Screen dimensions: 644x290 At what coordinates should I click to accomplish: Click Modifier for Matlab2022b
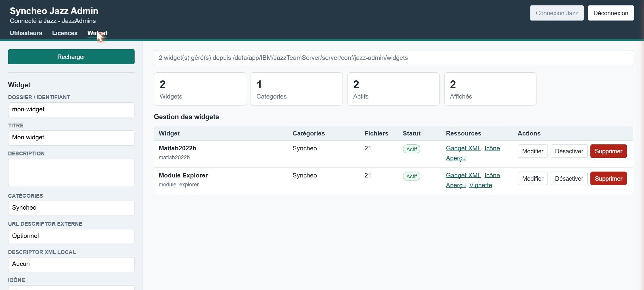(x=532, y=151)
